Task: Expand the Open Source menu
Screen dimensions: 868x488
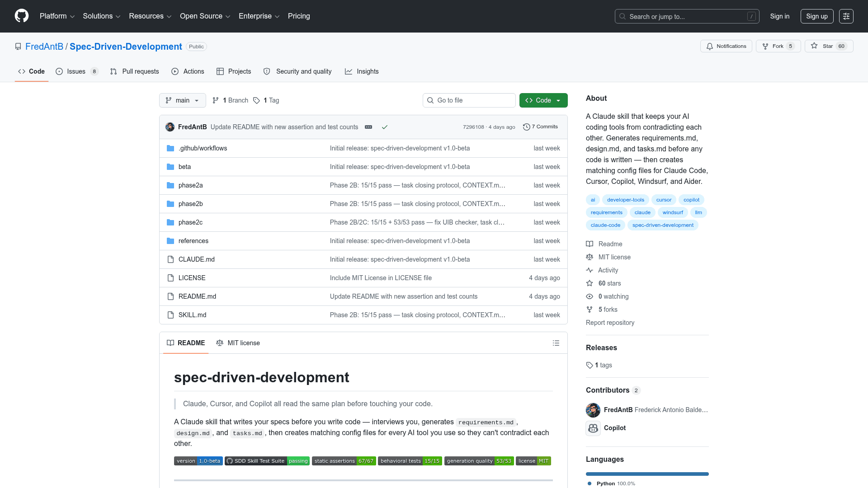Action: pyautogui.click(x=205, y=16)
